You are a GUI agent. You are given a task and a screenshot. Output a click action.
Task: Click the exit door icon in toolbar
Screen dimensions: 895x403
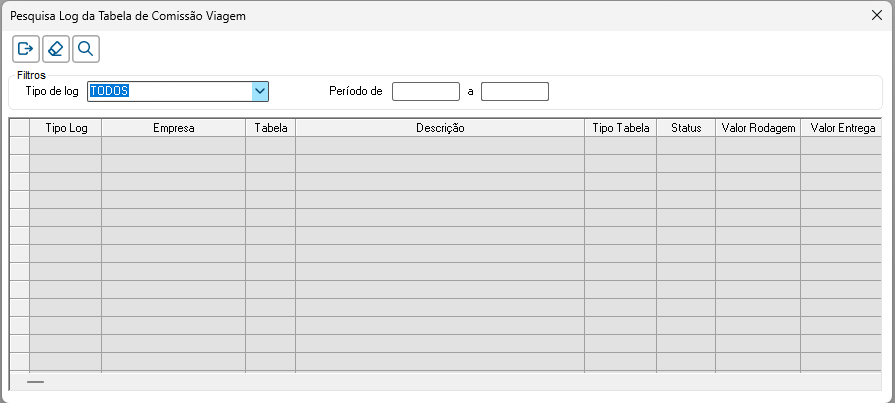[26, 48]
